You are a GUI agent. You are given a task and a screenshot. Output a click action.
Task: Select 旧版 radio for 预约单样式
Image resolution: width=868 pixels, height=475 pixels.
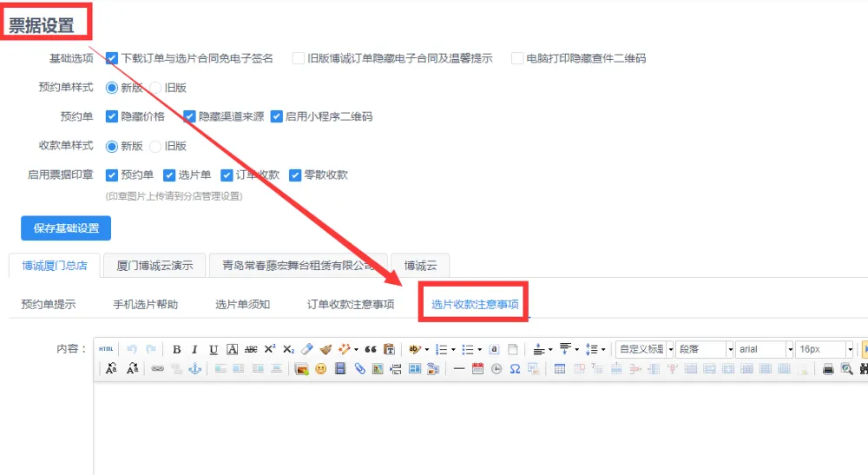point(156,88)
